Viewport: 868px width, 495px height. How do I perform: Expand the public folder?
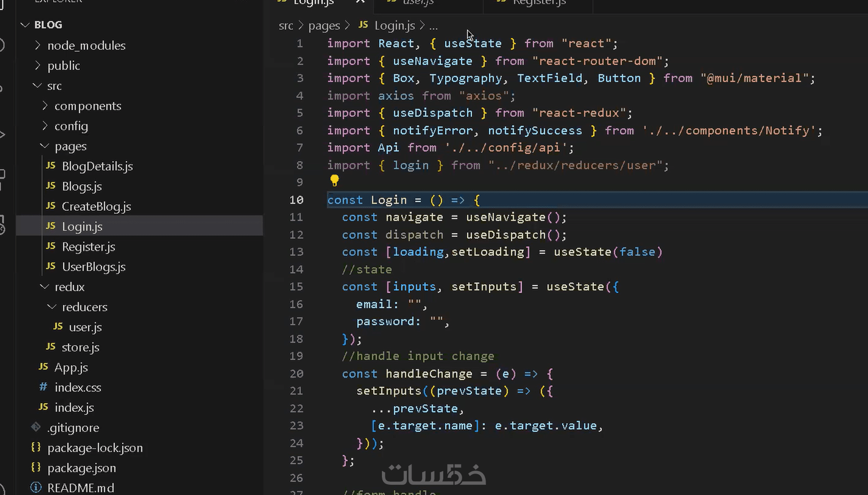(x=37, y=65)
